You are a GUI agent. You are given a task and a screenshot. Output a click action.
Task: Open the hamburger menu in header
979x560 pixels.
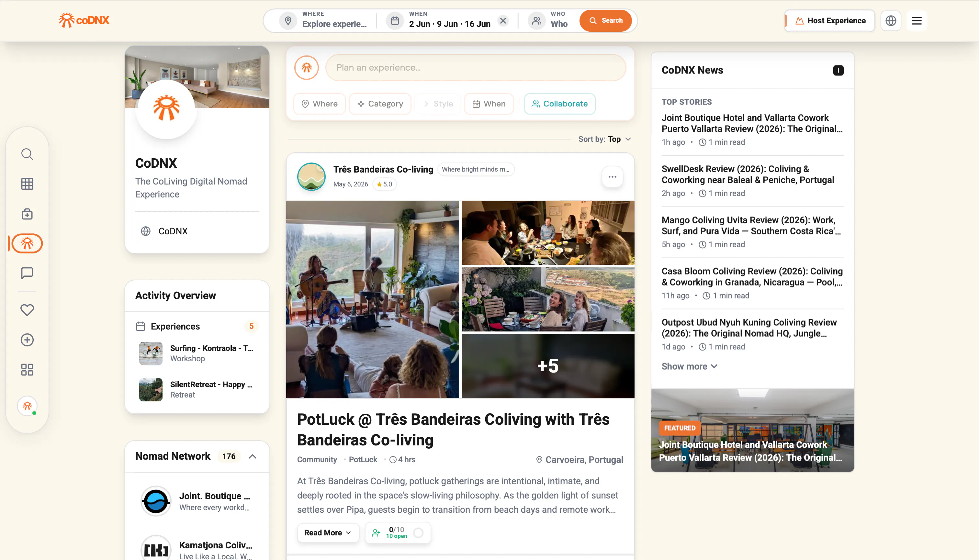917,21
